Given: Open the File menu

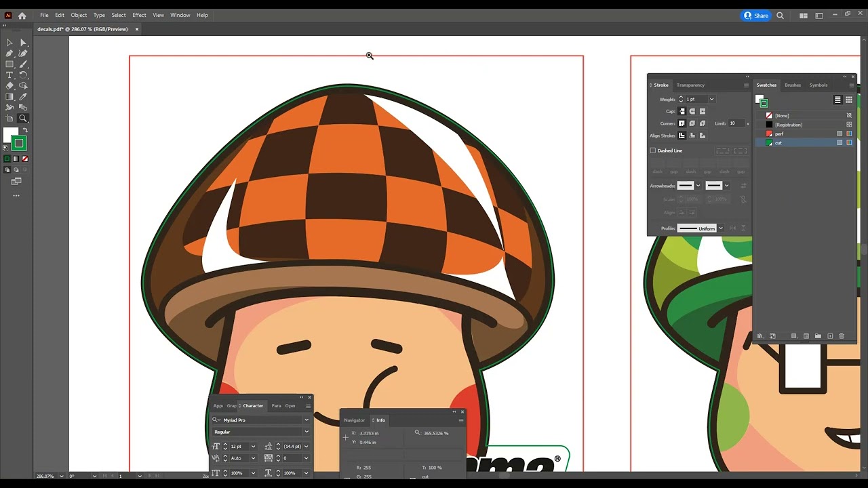Looking at the screenshot, I should pos(44,15).
